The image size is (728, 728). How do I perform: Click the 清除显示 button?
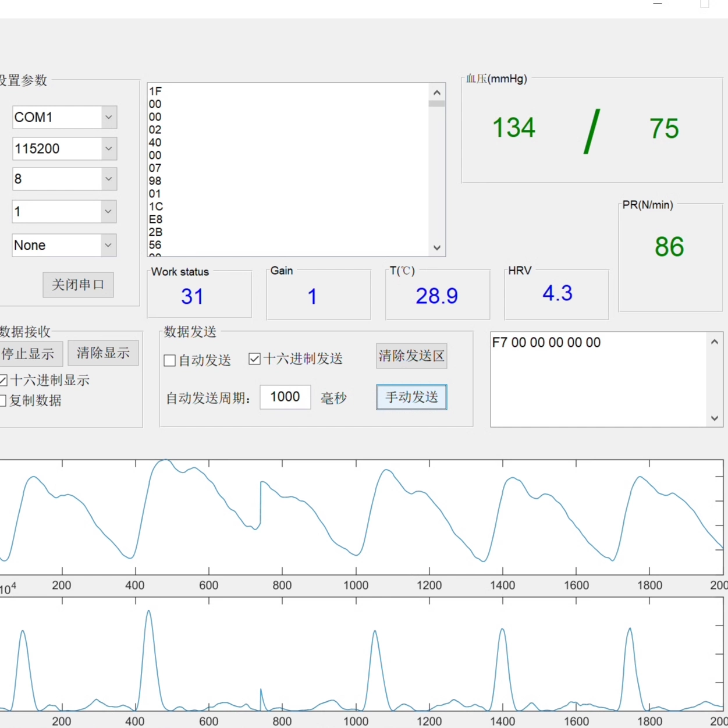pyautogui.click(x=103, y=353)
